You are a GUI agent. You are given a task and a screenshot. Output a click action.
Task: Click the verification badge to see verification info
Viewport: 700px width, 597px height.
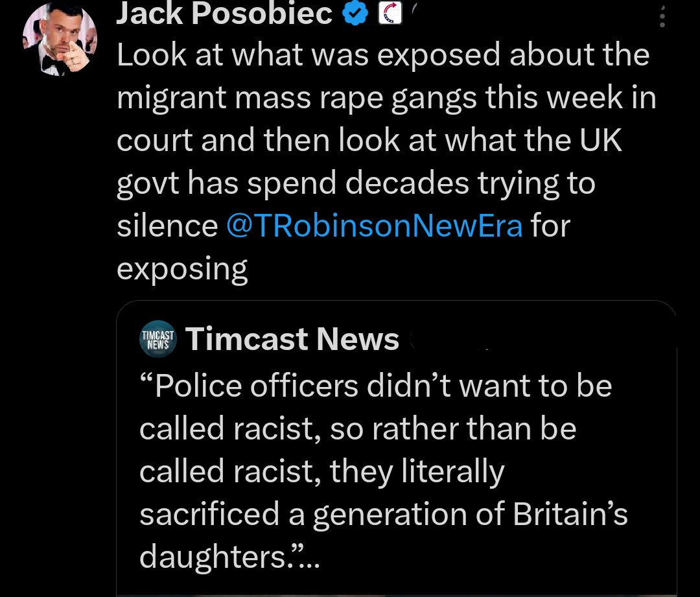click(x=354, y=12)
